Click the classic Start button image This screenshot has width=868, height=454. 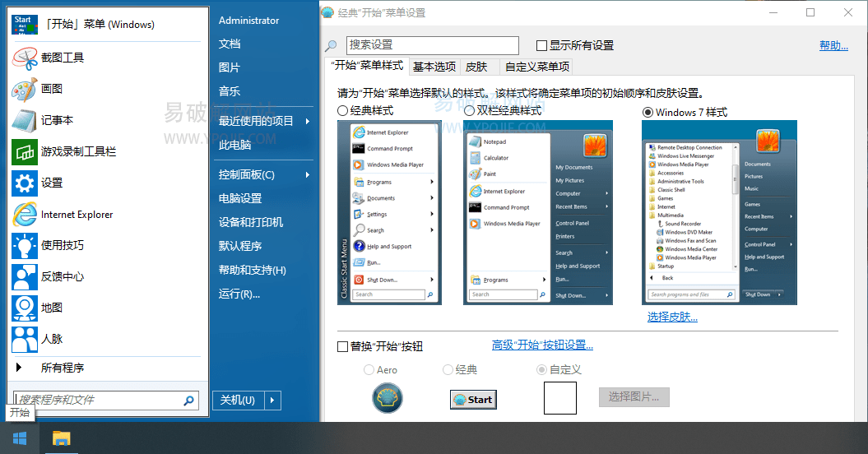[473, 399]
